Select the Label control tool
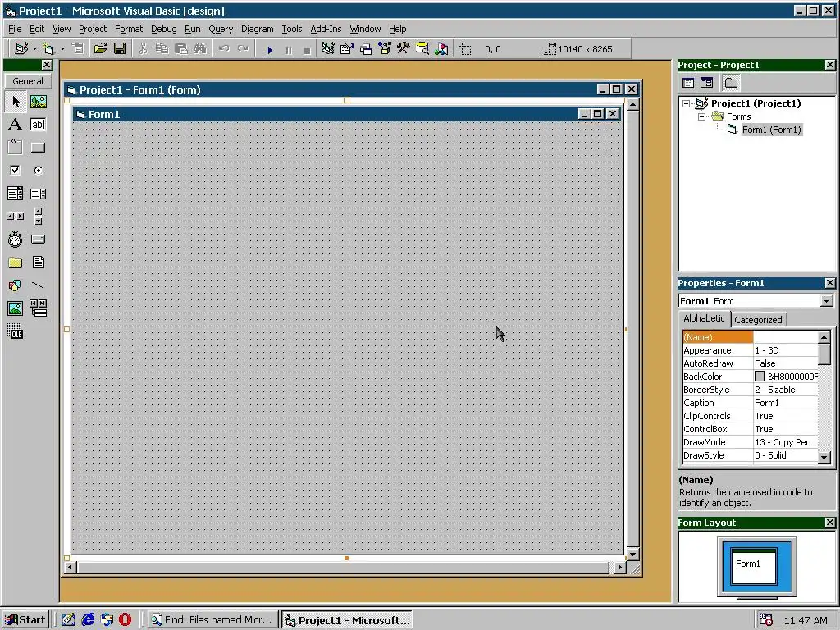840x630 pixels. pos(15,125)
